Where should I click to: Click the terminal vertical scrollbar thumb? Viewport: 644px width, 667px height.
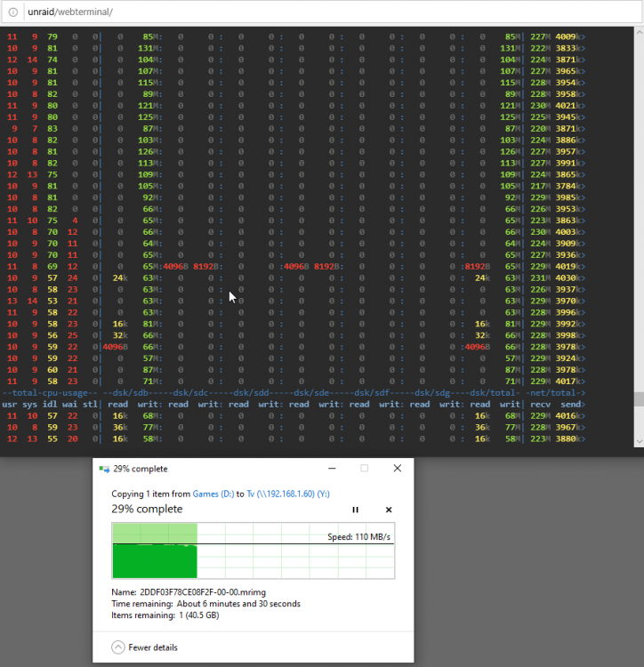point(639,399)
